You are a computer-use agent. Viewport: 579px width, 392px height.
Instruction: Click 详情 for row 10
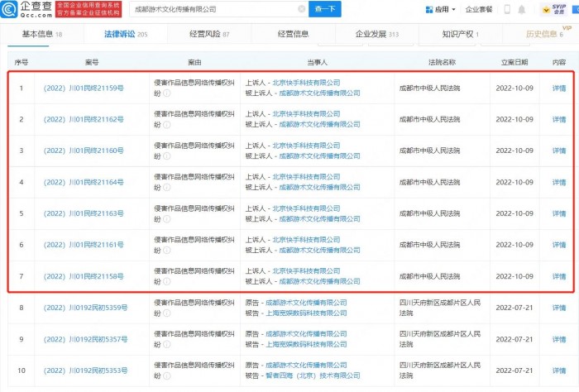559,370
